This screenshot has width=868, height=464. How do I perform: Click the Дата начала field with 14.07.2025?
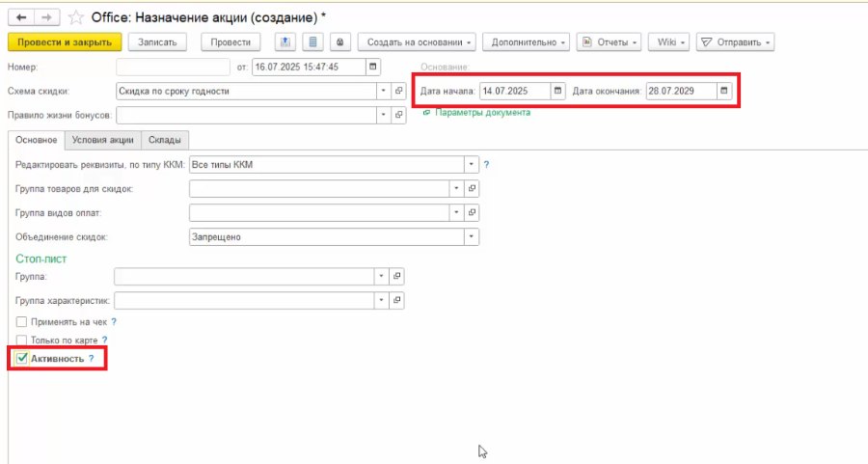point(515,91)
